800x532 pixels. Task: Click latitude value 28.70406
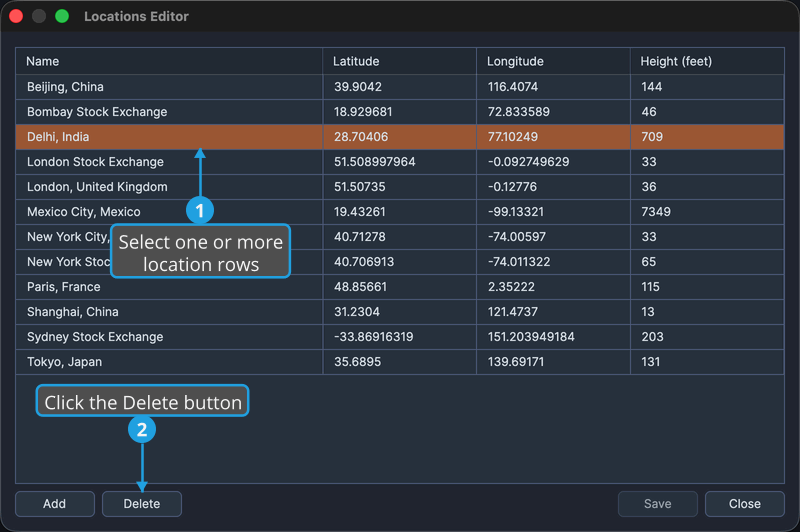tap(361, 137)
